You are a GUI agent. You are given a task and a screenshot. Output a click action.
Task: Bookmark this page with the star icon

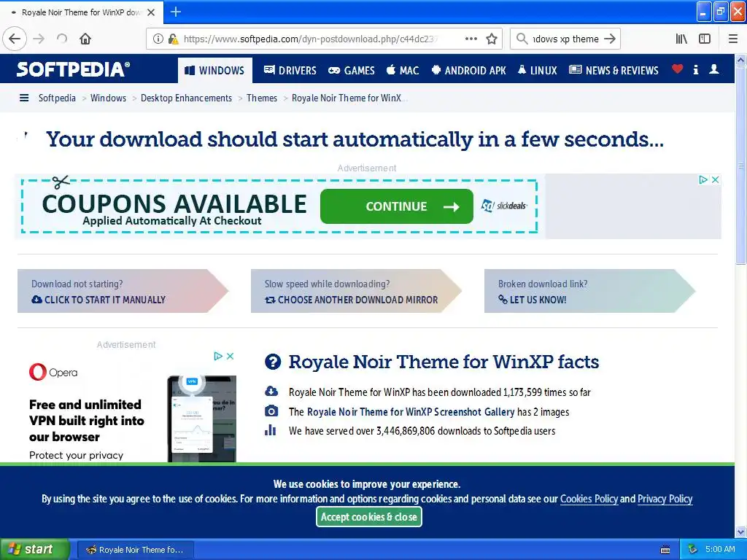click(492, 39)
